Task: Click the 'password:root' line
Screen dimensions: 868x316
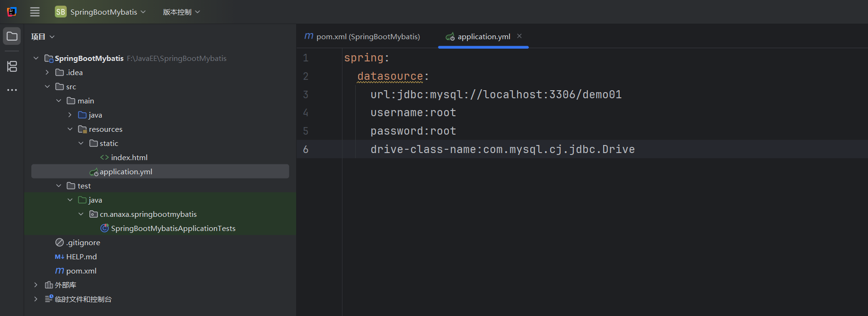Action: point(413,131)
